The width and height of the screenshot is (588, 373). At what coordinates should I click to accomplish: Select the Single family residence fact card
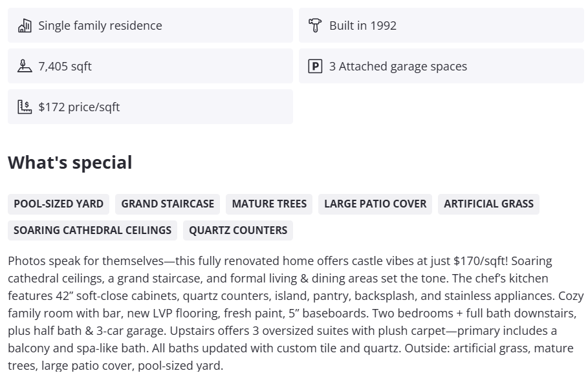click(x=150, y=26)
